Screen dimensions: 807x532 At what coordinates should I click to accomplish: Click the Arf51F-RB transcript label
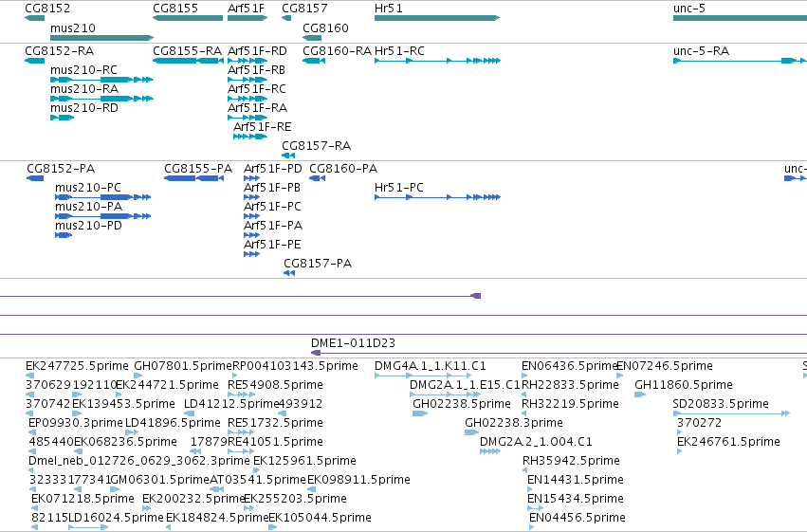pyautogui.click(x=256, y=70)
